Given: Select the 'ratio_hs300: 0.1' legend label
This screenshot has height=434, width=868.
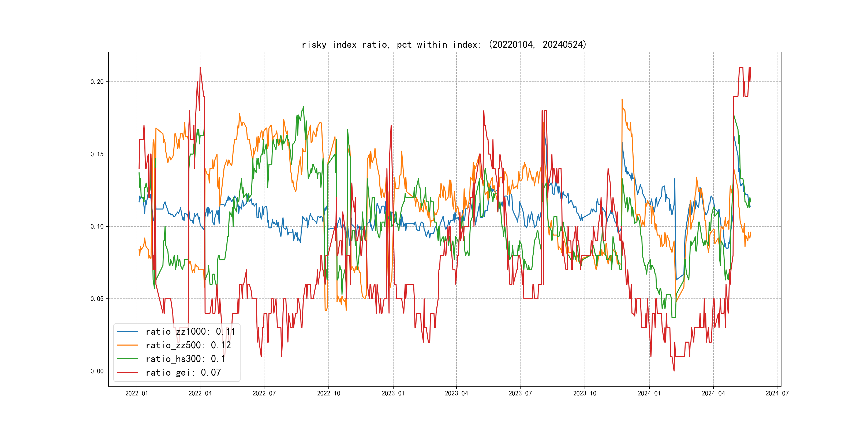Looking at the screenshot, I should click(185, 359).
